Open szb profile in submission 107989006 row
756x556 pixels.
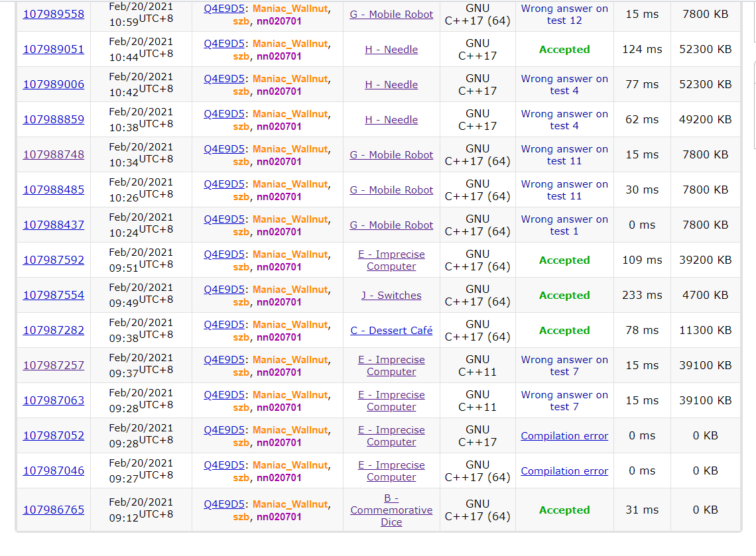241,91
